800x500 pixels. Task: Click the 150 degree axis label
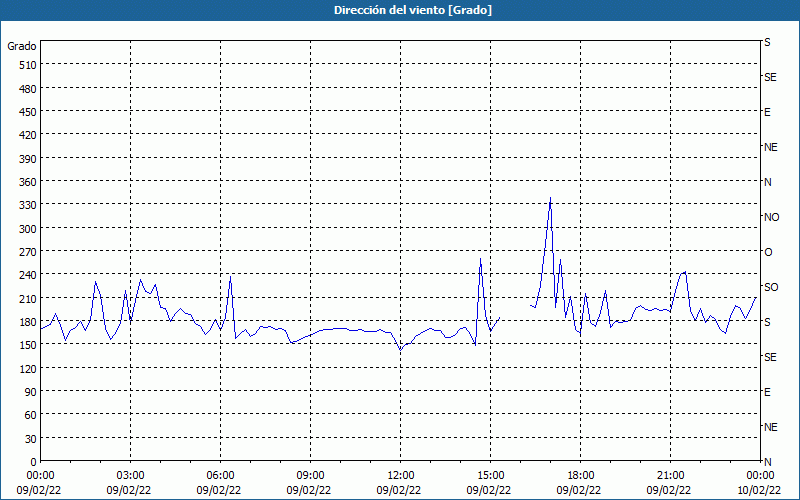(29, 345)
